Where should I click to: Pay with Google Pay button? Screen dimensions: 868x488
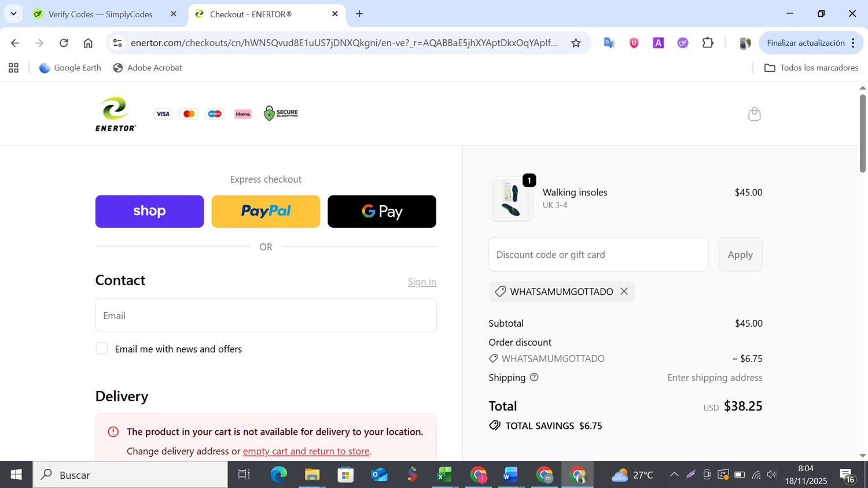coord(382,212)
